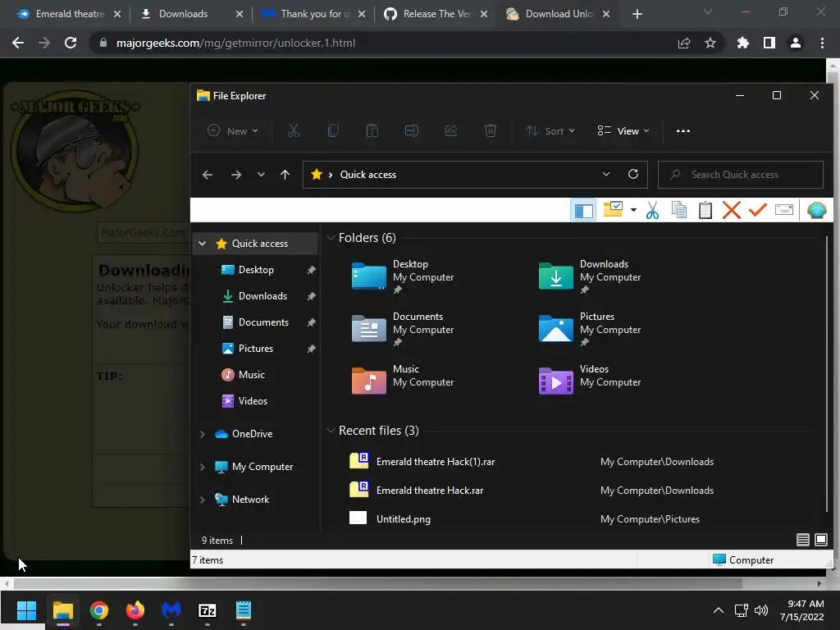Collapse the Folders (6) group
The image size is (840, 630).
331,238
